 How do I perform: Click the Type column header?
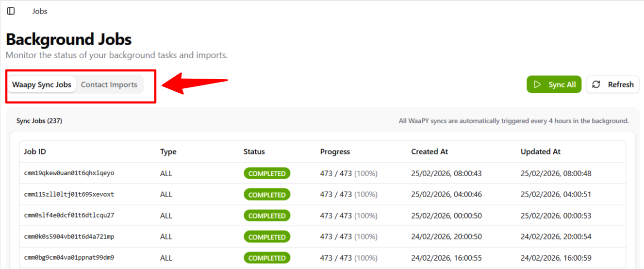coord(168,151)
